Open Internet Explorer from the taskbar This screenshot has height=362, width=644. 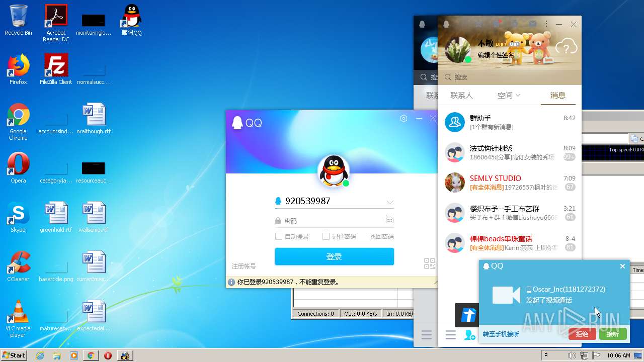40,355
